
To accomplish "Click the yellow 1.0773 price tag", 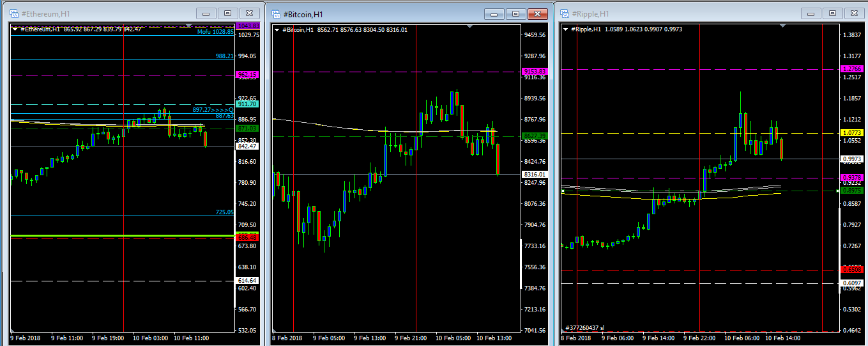I will coord(853,133).
